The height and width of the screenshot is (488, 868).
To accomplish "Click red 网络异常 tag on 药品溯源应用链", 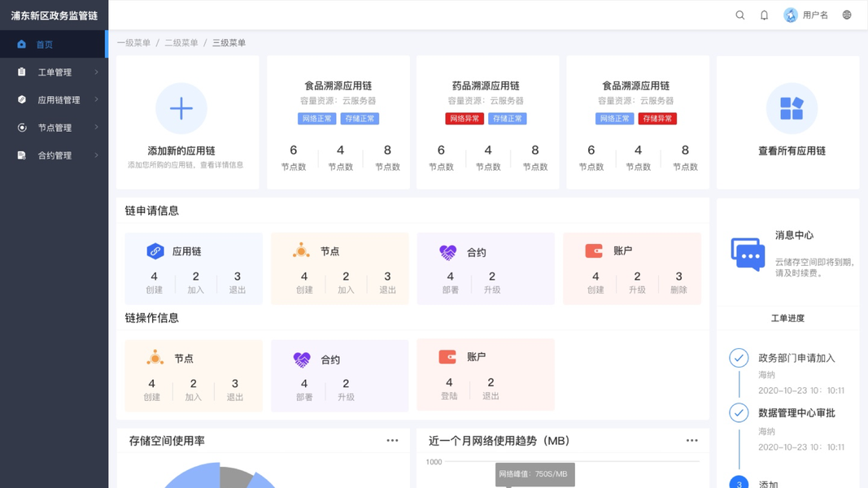I will 465,119.
